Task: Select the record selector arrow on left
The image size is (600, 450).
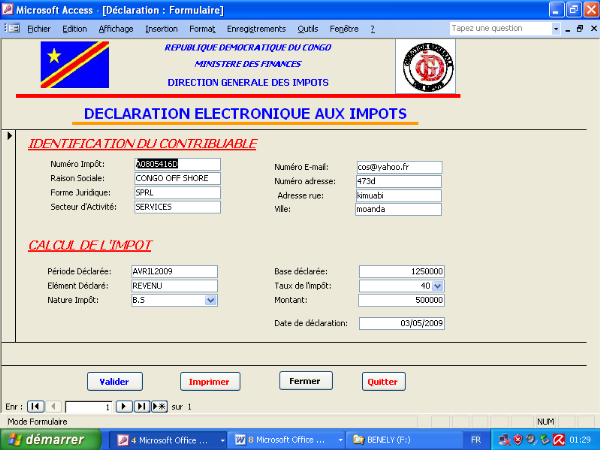Action: pos(10,135)
